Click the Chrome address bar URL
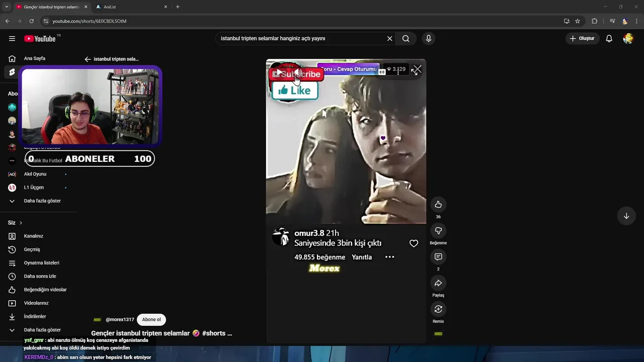The width and height of the screenshot is (644, 362). tap(90, 21)
